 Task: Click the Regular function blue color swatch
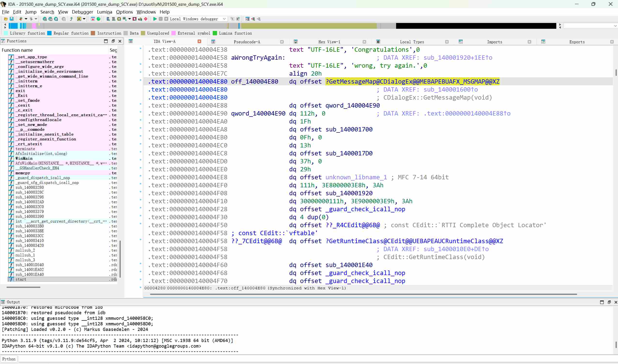(x=49, y=33)
